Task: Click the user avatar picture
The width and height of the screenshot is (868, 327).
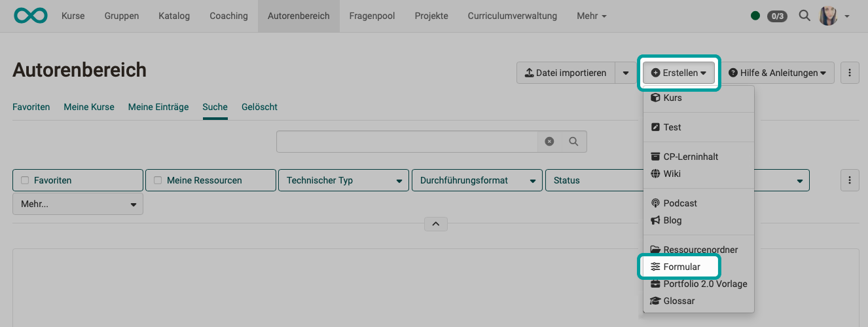Action: [x=829, y=16]
